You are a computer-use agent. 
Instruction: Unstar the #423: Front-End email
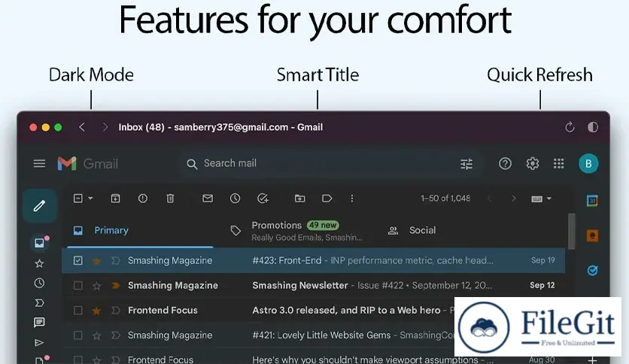[96, 261]
